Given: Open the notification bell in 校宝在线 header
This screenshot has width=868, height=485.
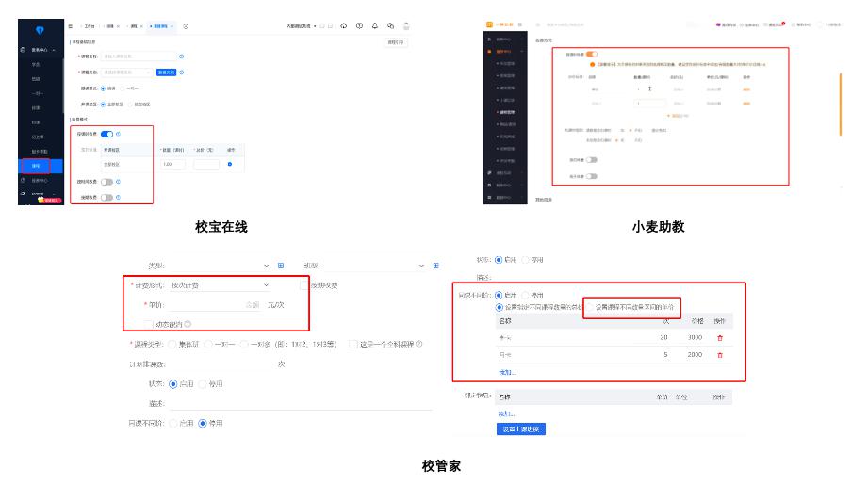Looking at the screenshot, I should [x=375, y=26].
